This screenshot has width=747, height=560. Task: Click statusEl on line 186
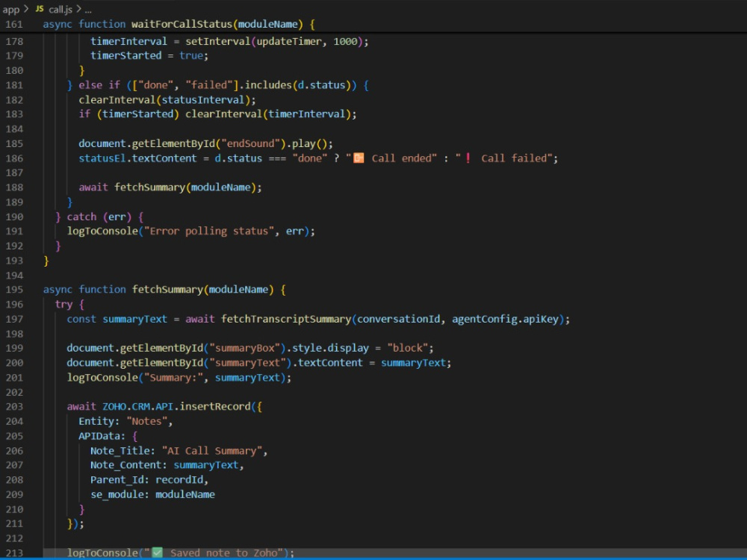pos(102,158)
